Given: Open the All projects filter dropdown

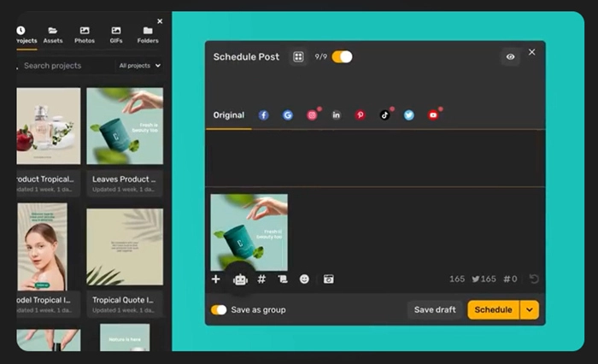Looking at the screenshot, I should (140, 65).
